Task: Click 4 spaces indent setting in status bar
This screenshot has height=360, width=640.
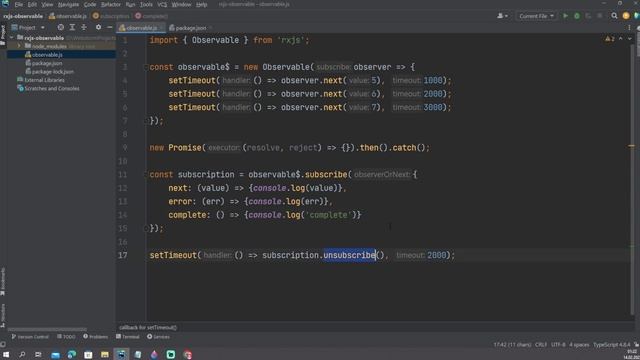Action: [x=579, y=344]
